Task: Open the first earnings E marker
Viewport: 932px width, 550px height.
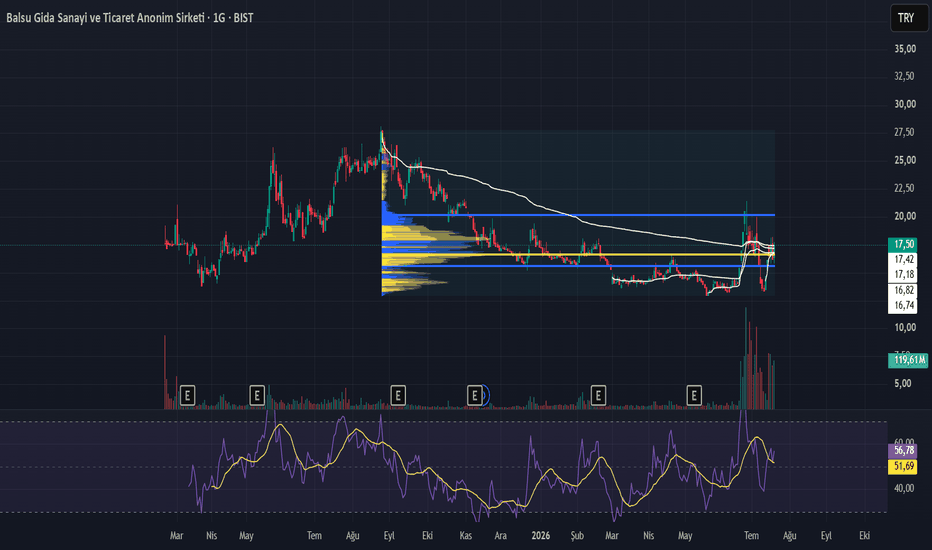Action: tap(187, 395)
